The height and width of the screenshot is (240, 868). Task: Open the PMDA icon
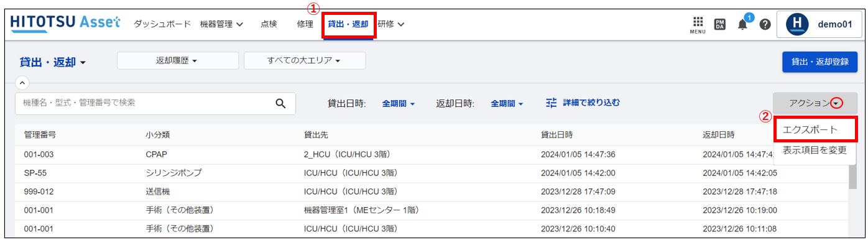pyautogui.click(x=719, y=24)
